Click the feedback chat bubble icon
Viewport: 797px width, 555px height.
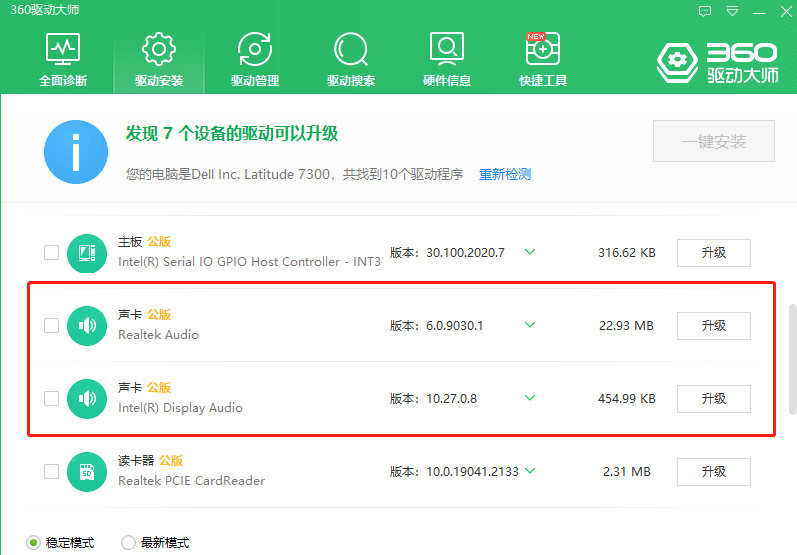click(x=705, y=11)
